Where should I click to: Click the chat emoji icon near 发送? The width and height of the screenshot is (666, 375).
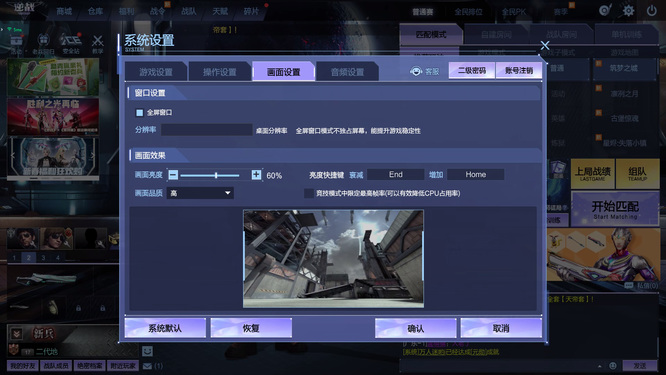click(x=612, y=365)
